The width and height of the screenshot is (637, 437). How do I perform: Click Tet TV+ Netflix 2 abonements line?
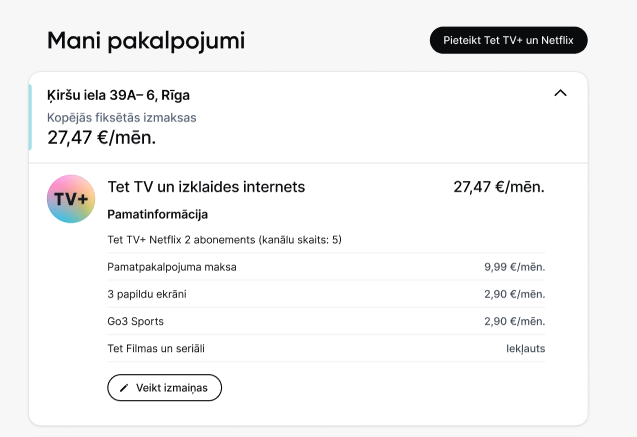point(224,240)
